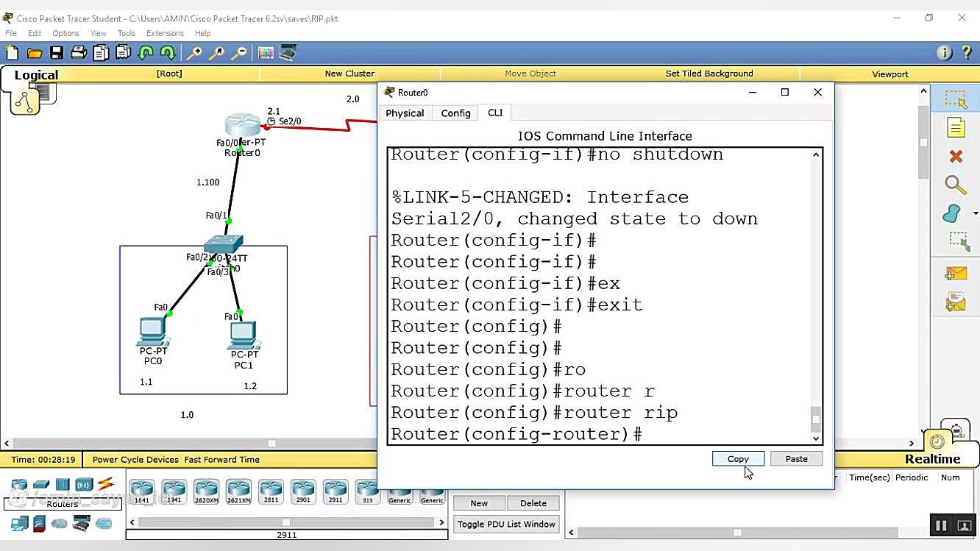The width and height of the screenshot is (980, 551).
Task: Select the Wireless Devices category icon
Action: (x=84, y=484)
